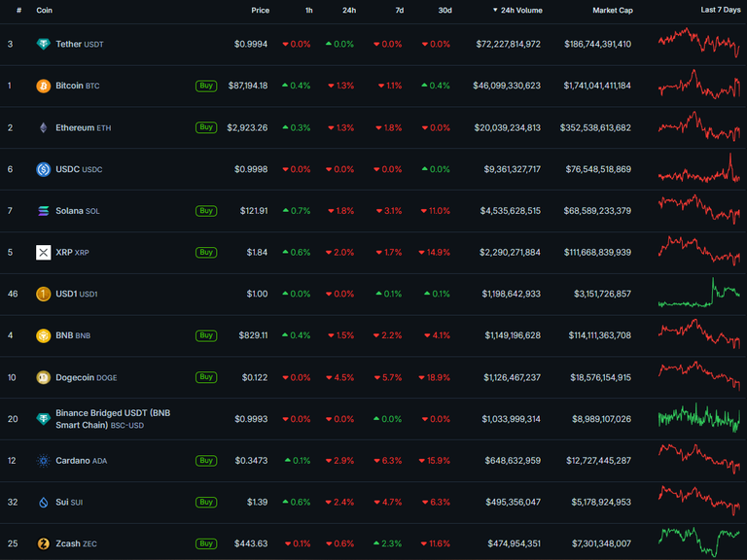The height and width of the screenshot is (560, 747).
Task: Click the Ethereum diamond logo icon
Action: pyautogui.click(x=44, y=127)
